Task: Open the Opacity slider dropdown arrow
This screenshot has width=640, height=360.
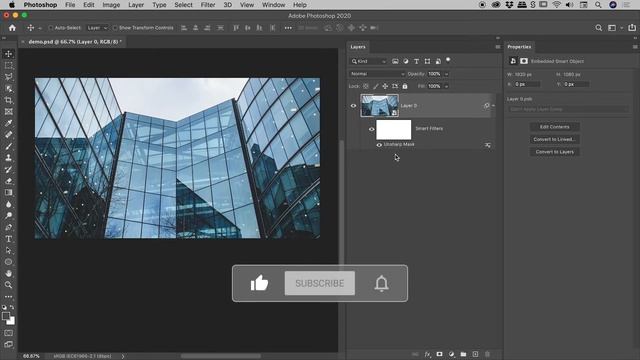Action: click(446, 74)
